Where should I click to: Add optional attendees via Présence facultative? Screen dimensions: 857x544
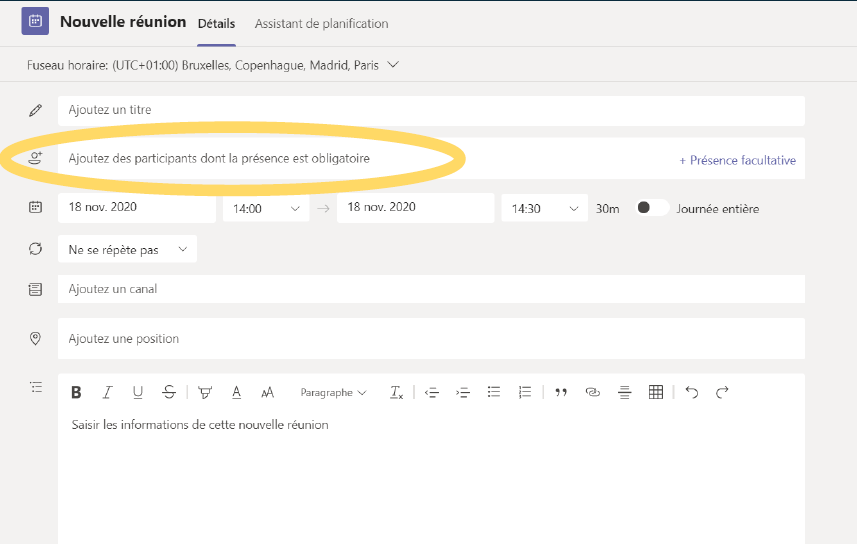(737, 160)
